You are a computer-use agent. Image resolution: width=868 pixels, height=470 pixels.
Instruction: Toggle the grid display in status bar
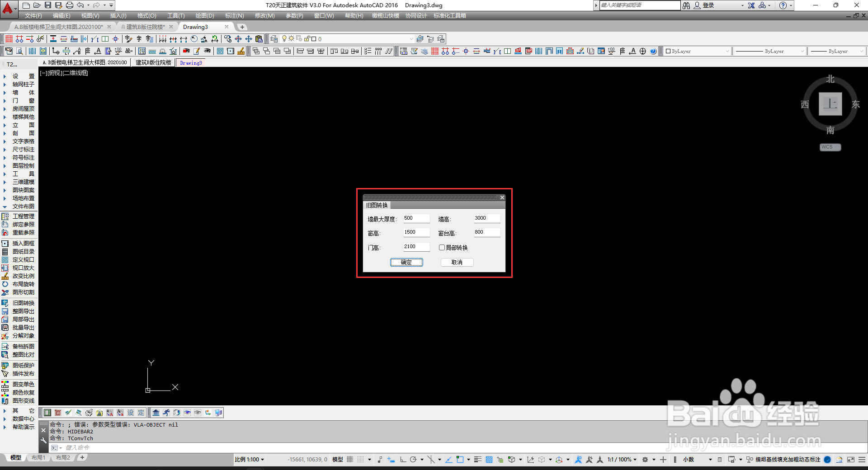tap(350, 460)
